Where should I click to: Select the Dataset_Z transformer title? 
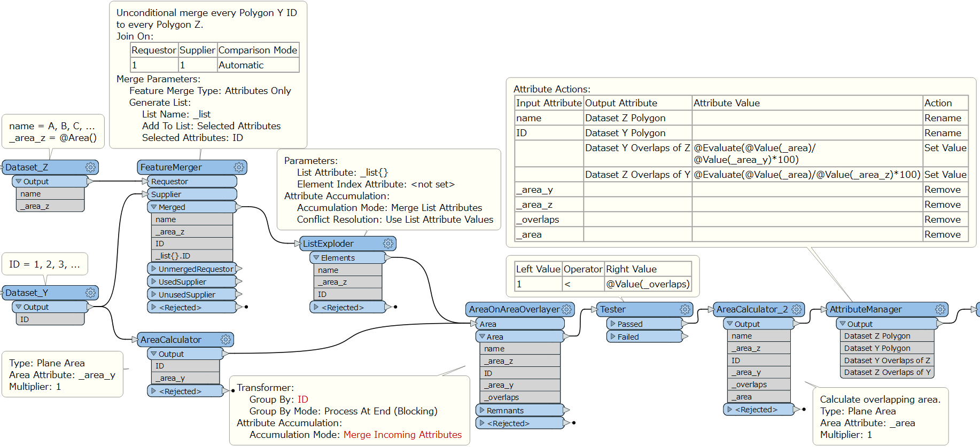(x=27, y=167)
